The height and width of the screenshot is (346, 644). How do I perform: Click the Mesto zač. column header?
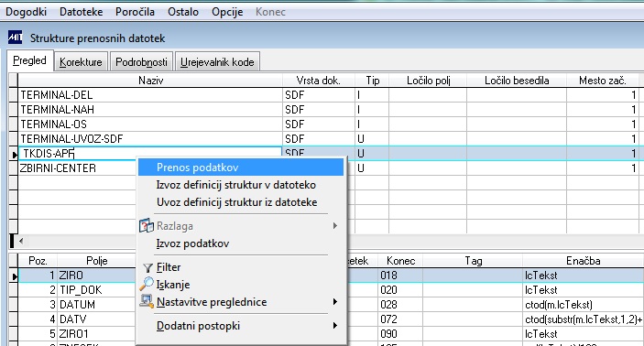point(603,81)
